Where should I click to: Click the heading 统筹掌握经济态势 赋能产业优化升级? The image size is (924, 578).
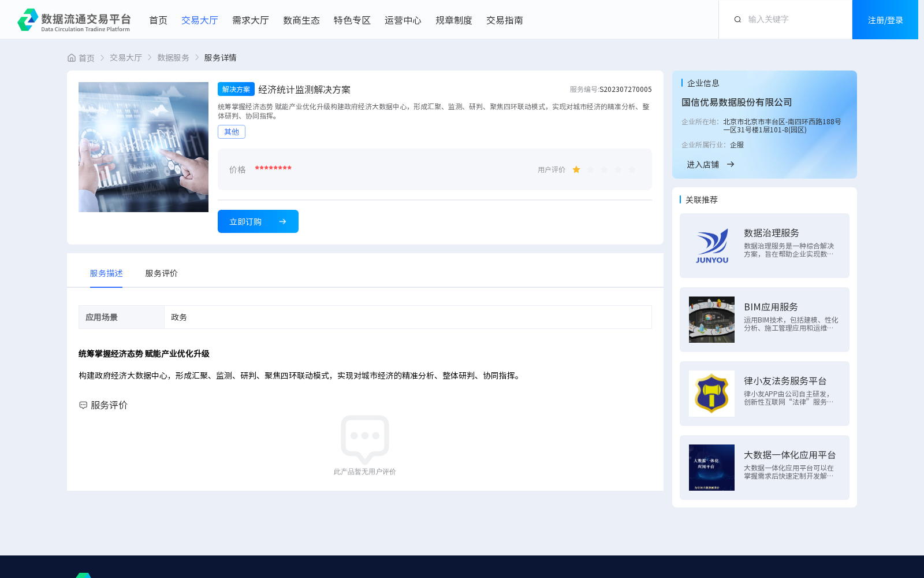[144, 354]
